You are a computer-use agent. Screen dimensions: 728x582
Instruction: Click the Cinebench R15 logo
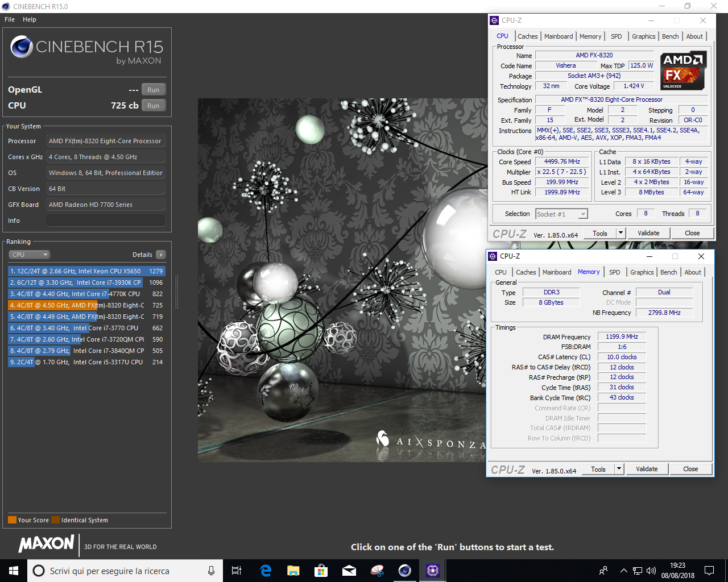[x=86, y=49]
